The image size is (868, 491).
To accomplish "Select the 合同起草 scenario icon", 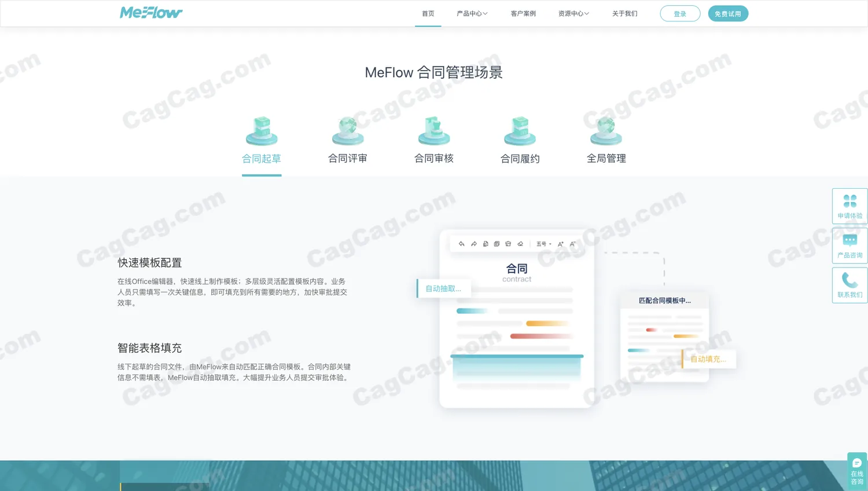I will point(262,131).
